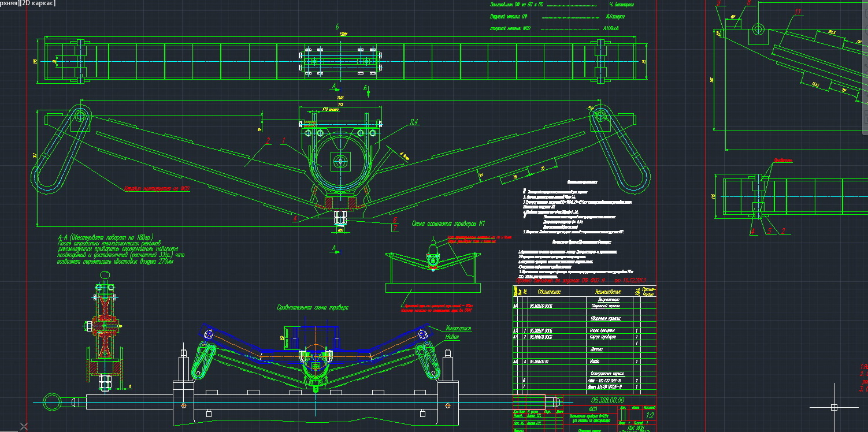Image resolution: width=868 pixels, height=432 pixels.
Task: Select the heading 'Сравнительная схема траверс'
Action: tap(313, 308)
